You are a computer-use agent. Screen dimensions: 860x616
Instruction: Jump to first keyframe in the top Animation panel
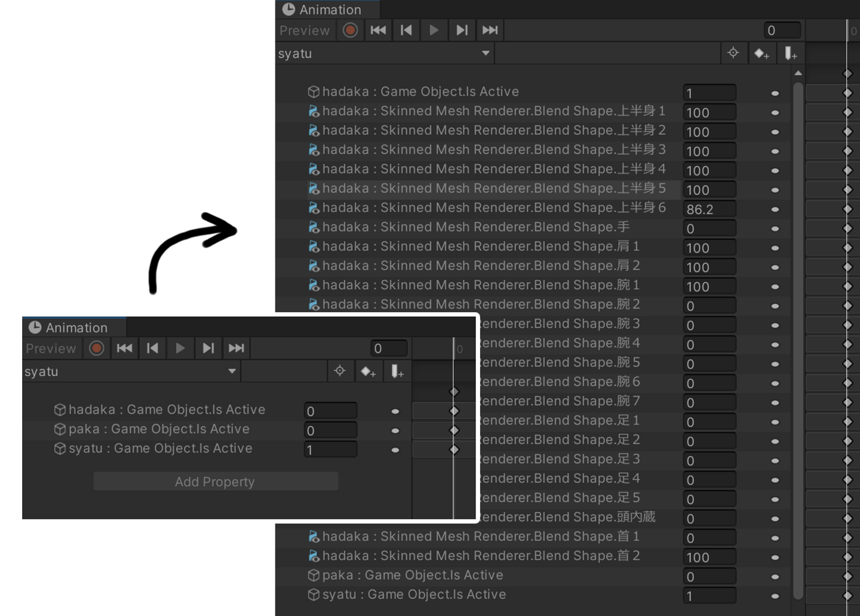(x=378, y=30)
